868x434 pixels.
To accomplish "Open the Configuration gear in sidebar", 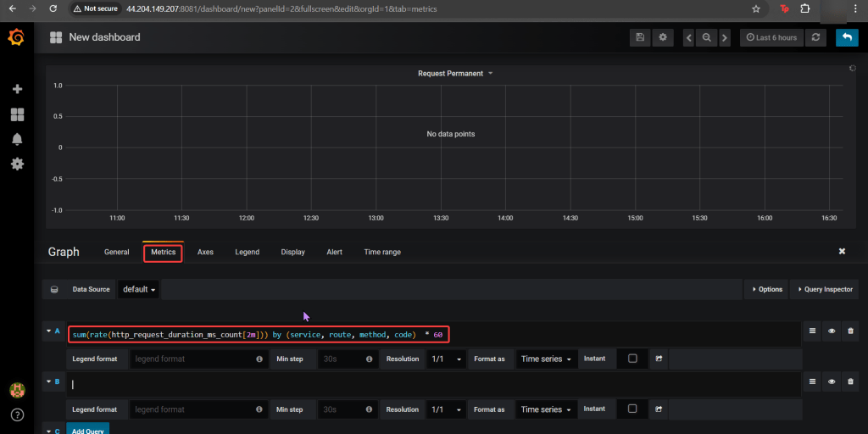I will (x=17, y=164).
